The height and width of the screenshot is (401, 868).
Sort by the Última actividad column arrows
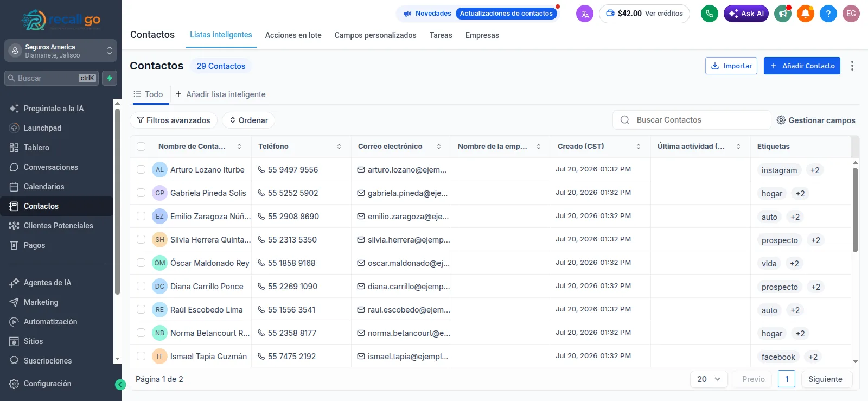tap(738, 147)
